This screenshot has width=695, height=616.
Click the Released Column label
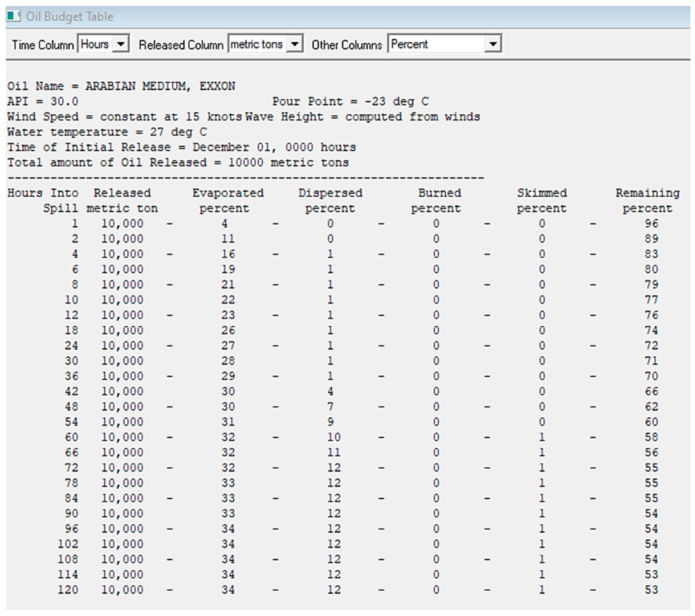181,45
